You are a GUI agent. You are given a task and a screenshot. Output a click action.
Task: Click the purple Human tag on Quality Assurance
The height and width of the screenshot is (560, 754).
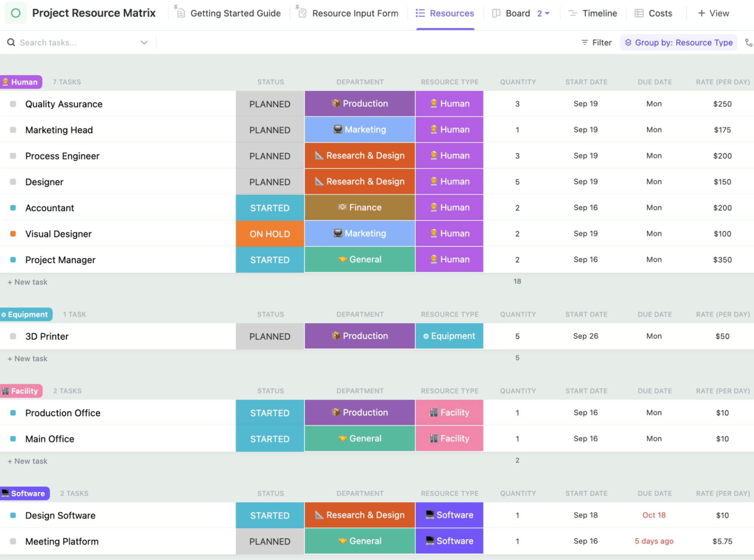[449, 103]
